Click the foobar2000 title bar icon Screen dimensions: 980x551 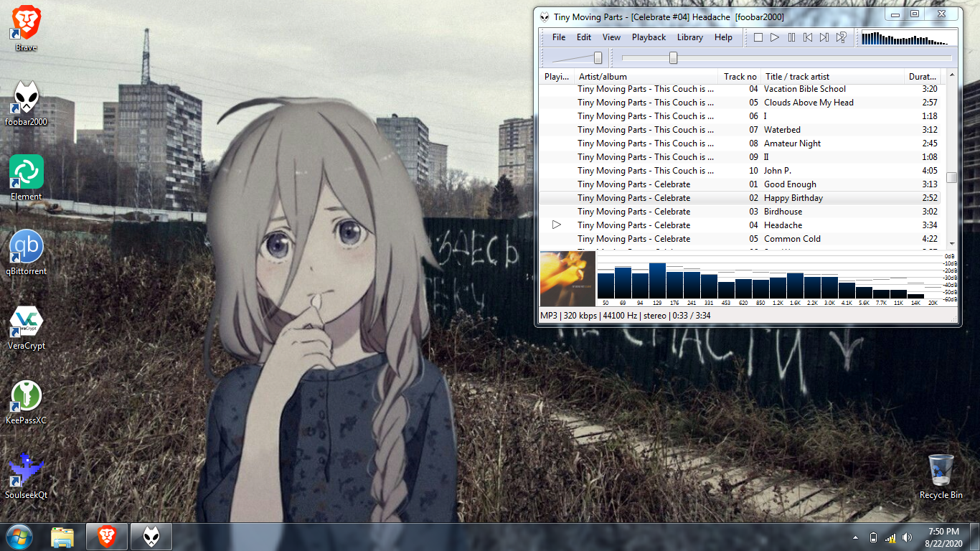(545, 17)
